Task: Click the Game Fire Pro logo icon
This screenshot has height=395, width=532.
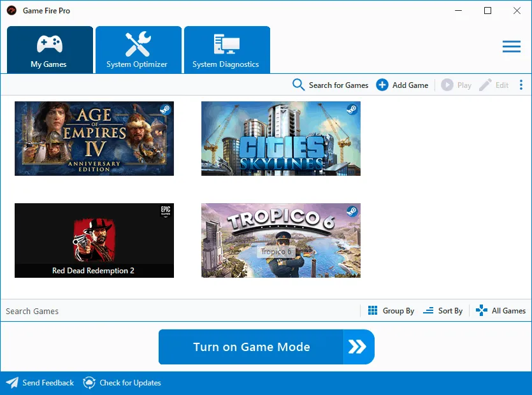Action: (x=11, y=11)
